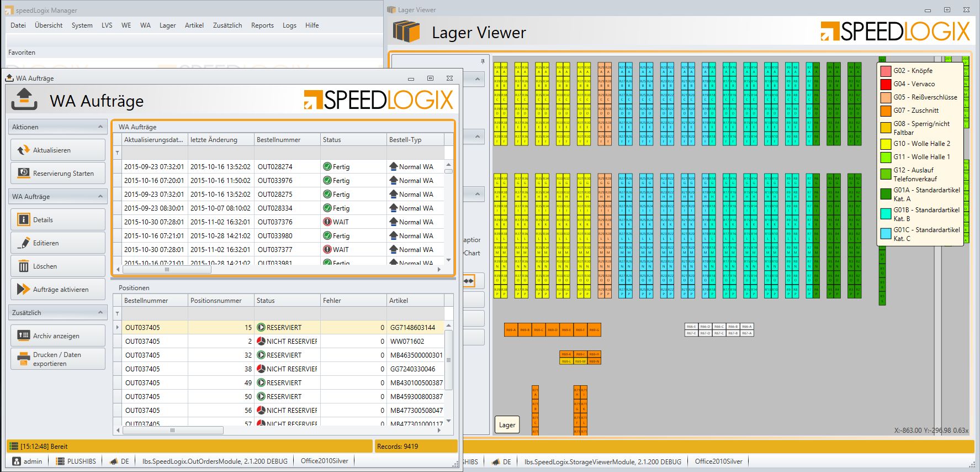Sort by Positionsnummer column header
Image resolution: width=980 pixels, height=472 pixels.
coord(221,301)
